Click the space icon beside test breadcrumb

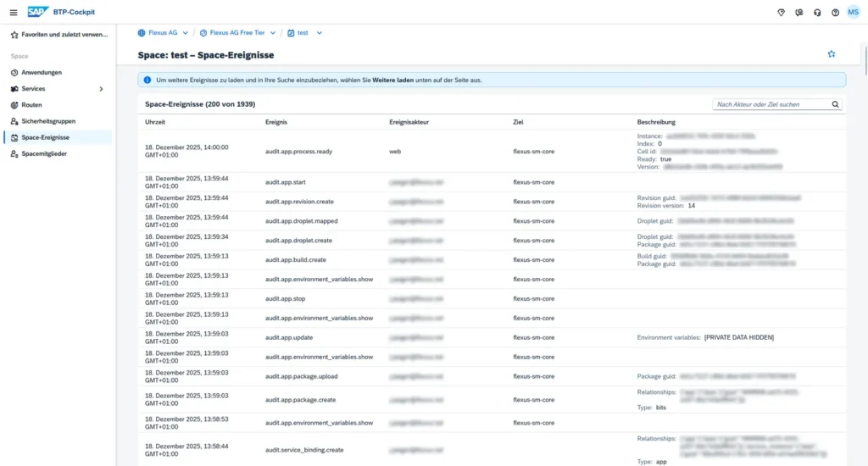(291, 33)
